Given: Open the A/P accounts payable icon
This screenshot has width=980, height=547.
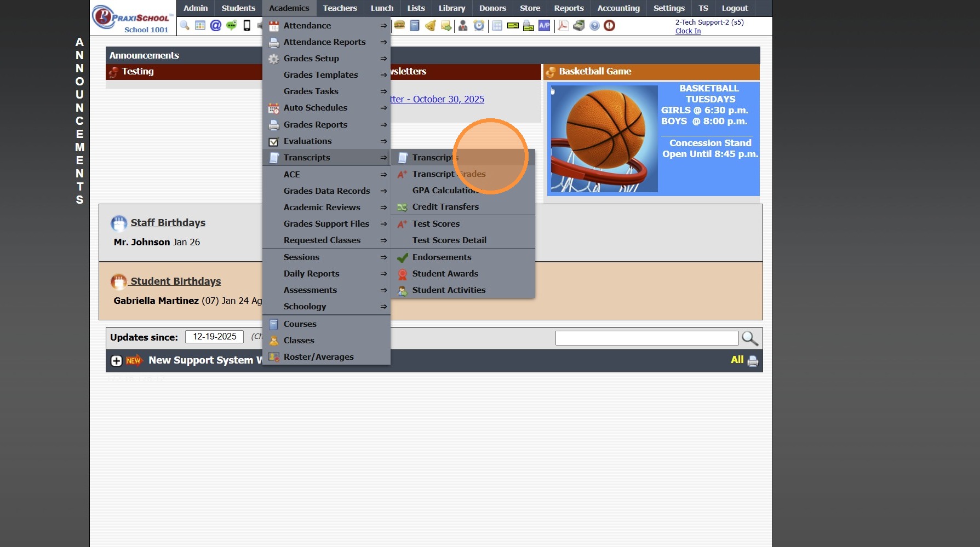Looking at the screenshot, I should pos(545,26).
